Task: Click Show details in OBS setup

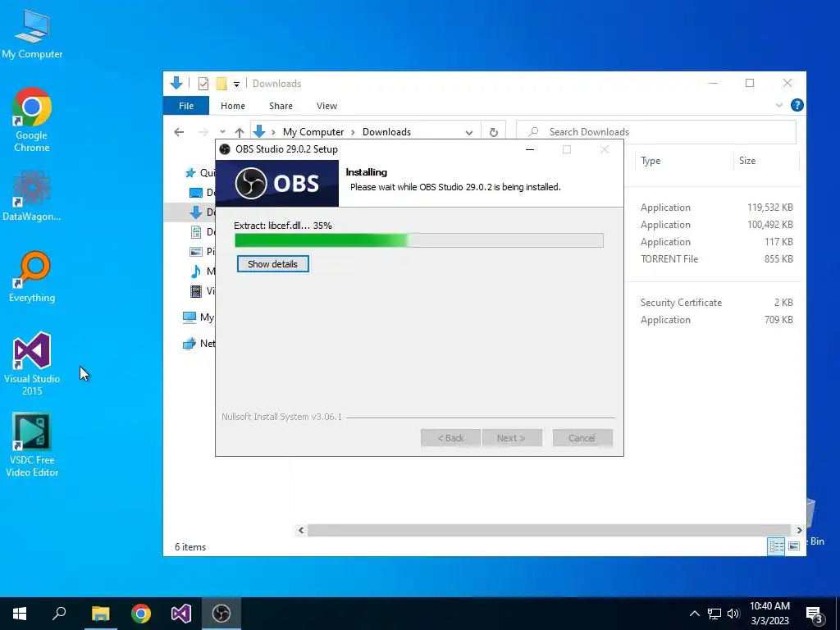Action: [x=272, y=264]
